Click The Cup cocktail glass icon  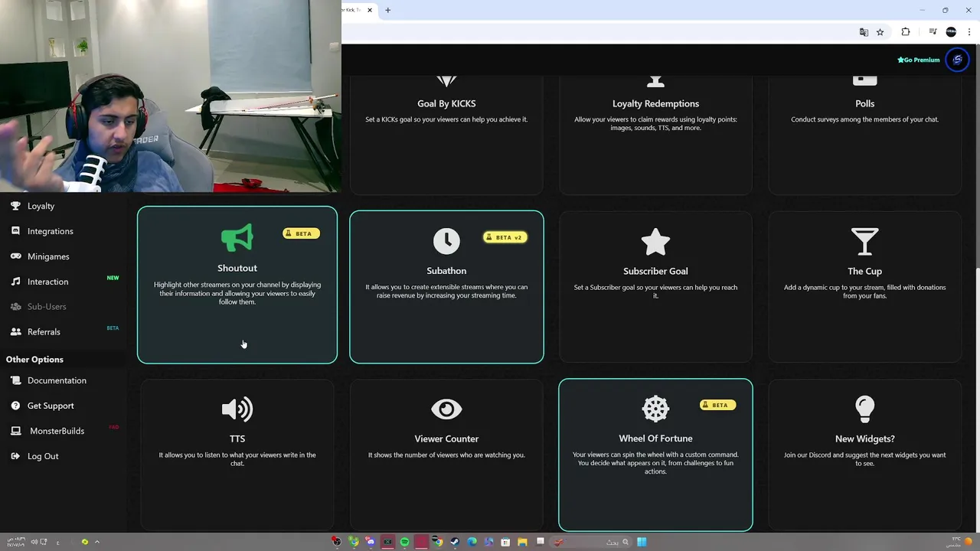864,242
